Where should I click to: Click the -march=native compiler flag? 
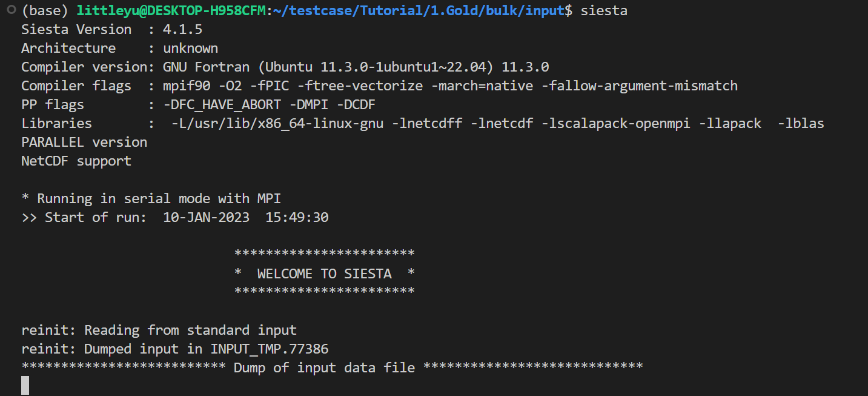coord(482,86)
